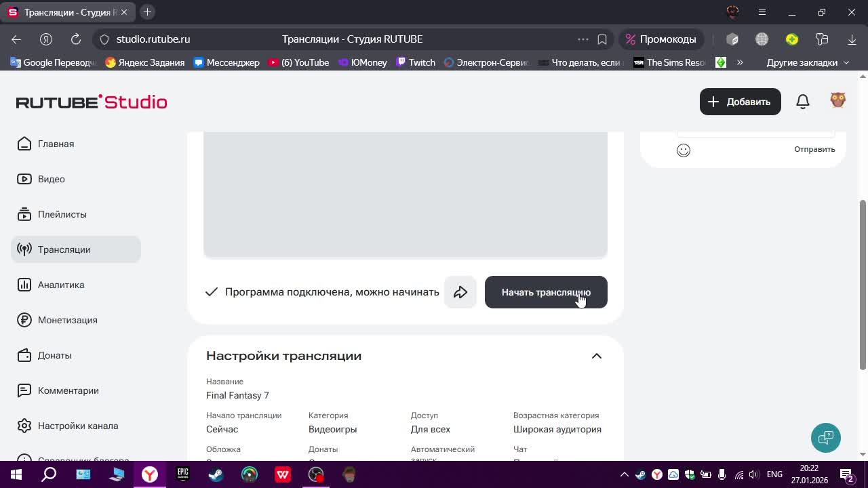
Task: Open the Промокоды button in toolbar
Action: point(661,39)
